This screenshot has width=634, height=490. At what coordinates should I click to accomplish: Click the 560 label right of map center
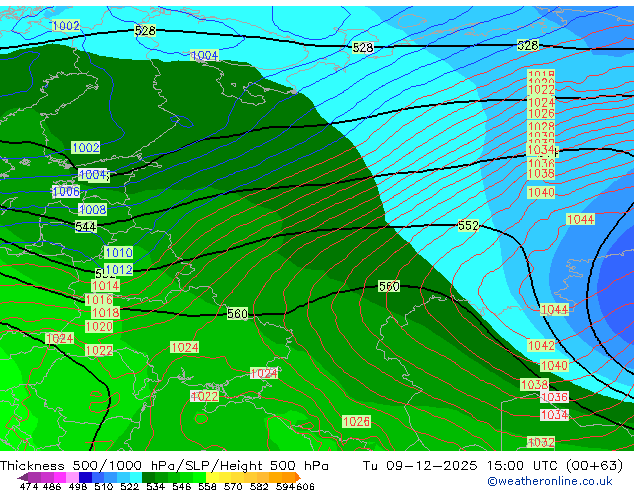pos(389,286)
